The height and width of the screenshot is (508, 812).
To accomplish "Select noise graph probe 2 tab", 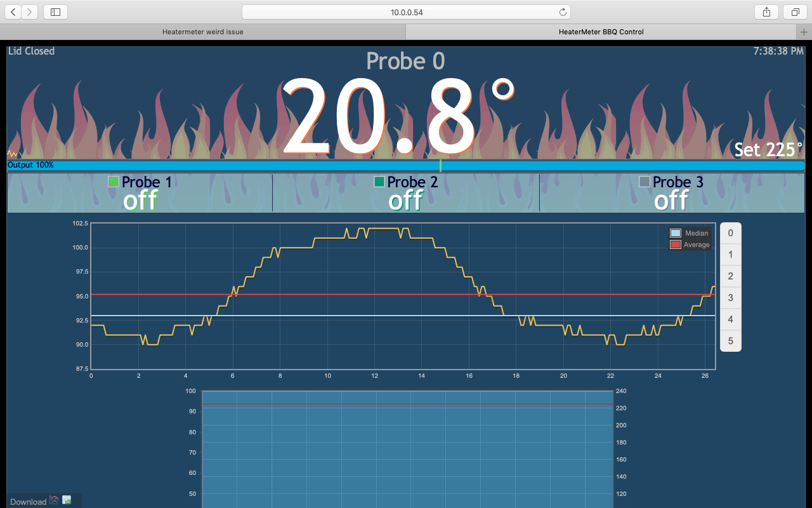I will (x=730, y=276).
